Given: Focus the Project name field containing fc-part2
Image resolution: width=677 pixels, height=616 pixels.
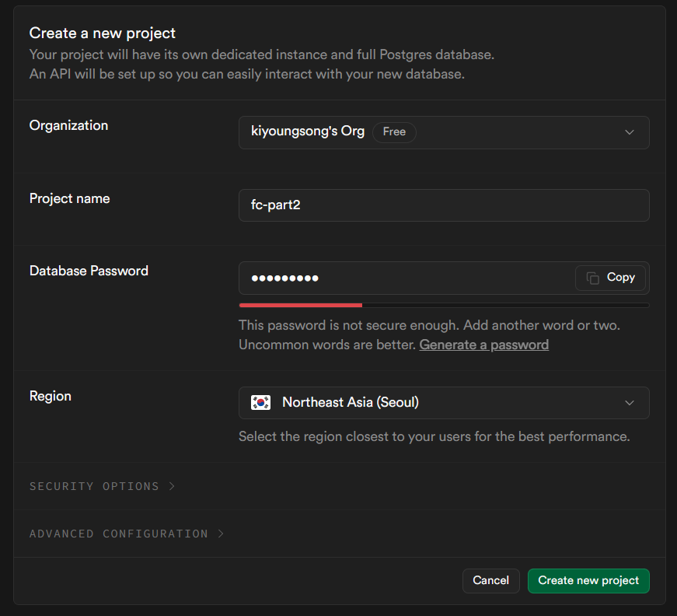Looking at the screenshot, I should click(443, 205).
